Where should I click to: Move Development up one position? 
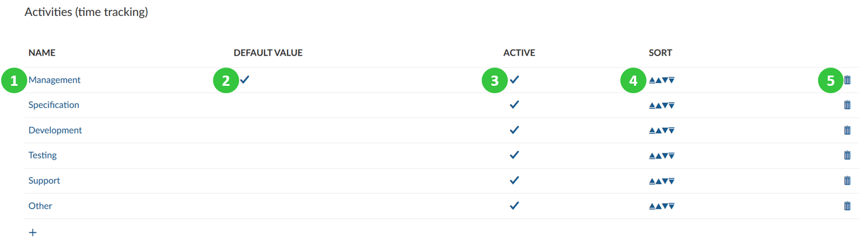click(658, 131)
